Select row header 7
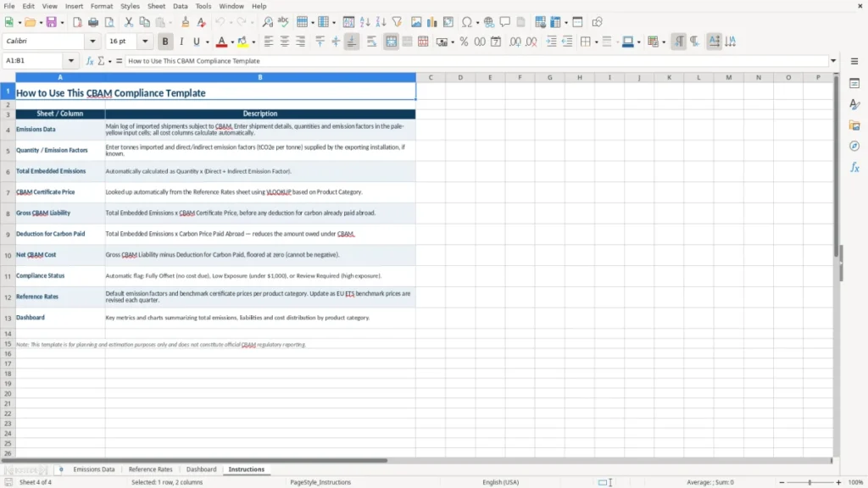This screenshot has width=868, height=488. coord(8,192)
